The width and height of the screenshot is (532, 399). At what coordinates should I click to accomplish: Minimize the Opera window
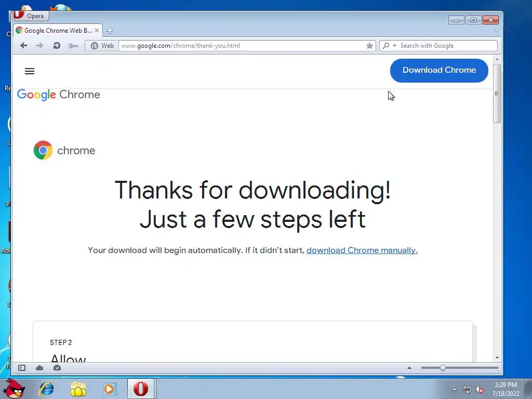(x=456, y=20)
